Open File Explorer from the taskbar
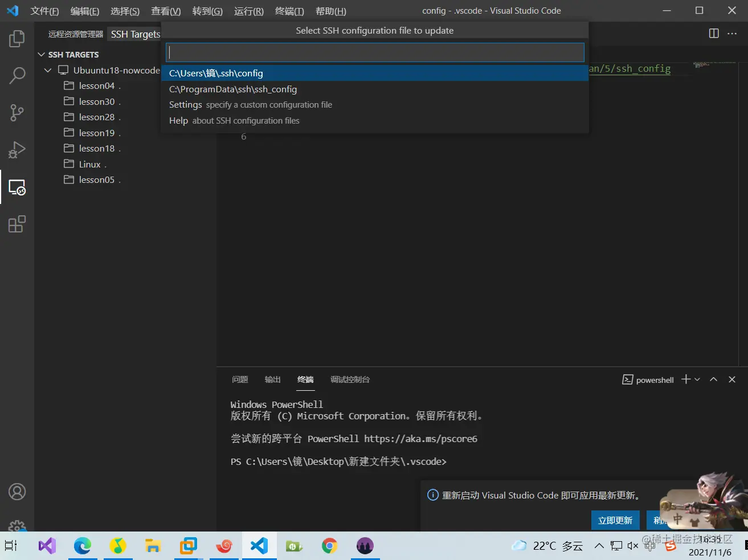 pyautogui.click(x=153, y=546)
